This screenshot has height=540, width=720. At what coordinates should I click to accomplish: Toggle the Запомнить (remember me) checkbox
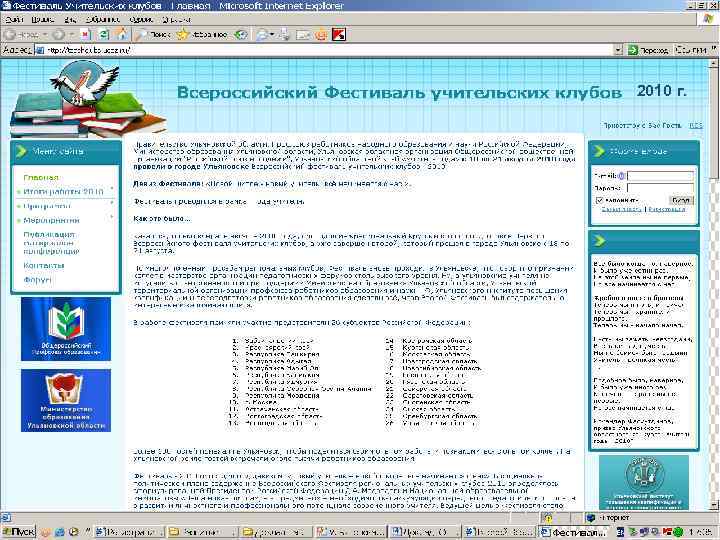(599, 200)
